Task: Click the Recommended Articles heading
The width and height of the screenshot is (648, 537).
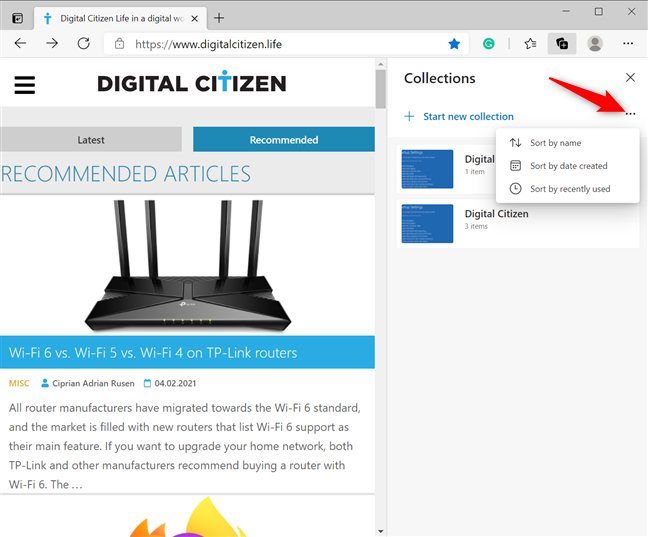Action: (x=126, y=174)
